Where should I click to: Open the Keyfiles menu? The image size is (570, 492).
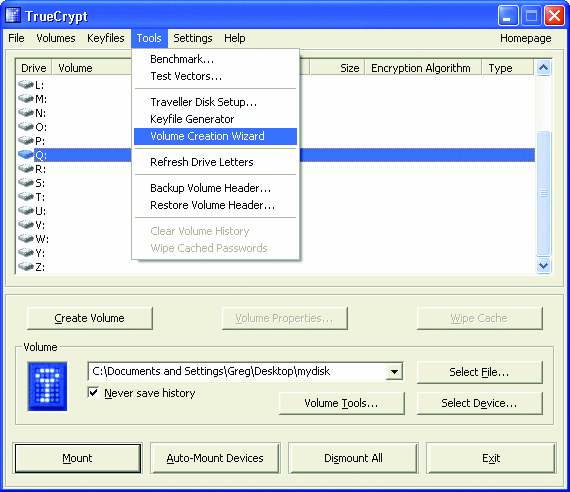point(106,38)
